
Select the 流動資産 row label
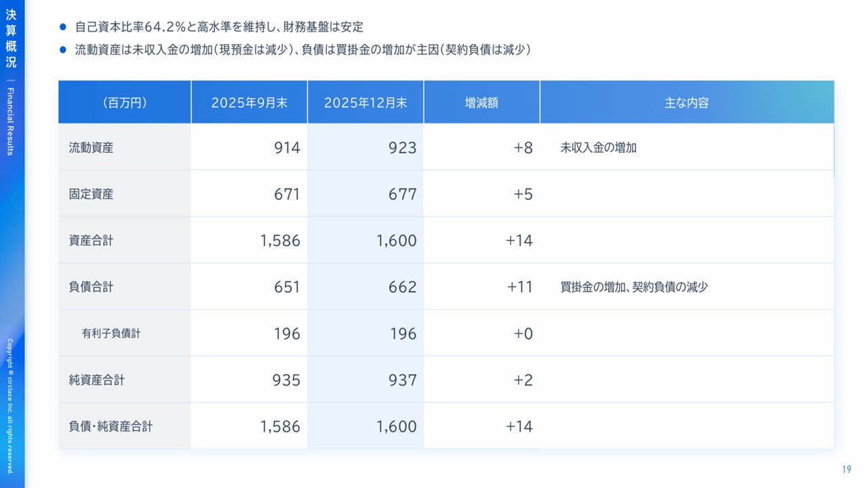[91, 148]
